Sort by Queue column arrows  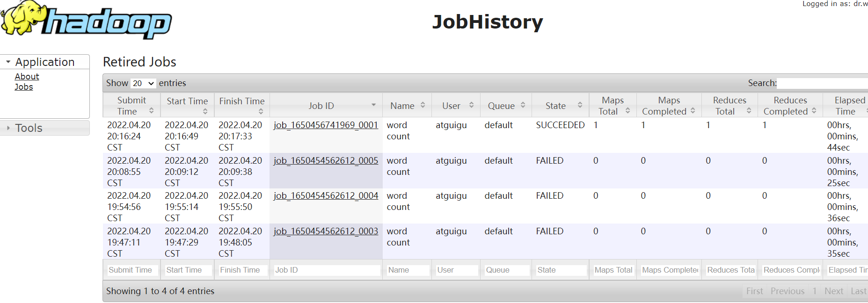click(x=523, y=105)
